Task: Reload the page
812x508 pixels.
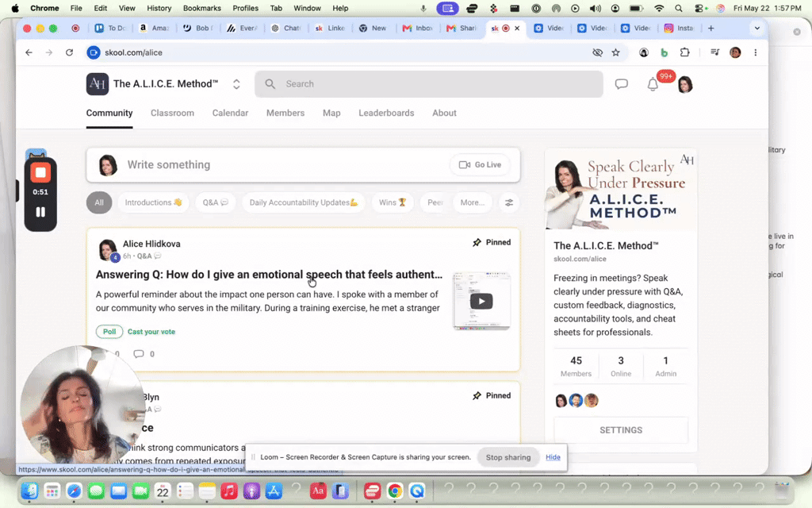Action: 70,52
